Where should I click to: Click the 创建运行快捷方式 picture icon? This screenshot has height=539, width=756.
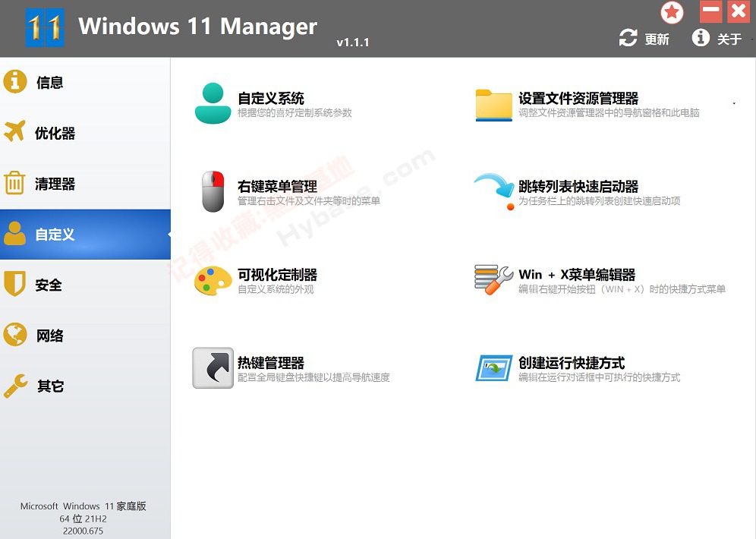point(494,368)
